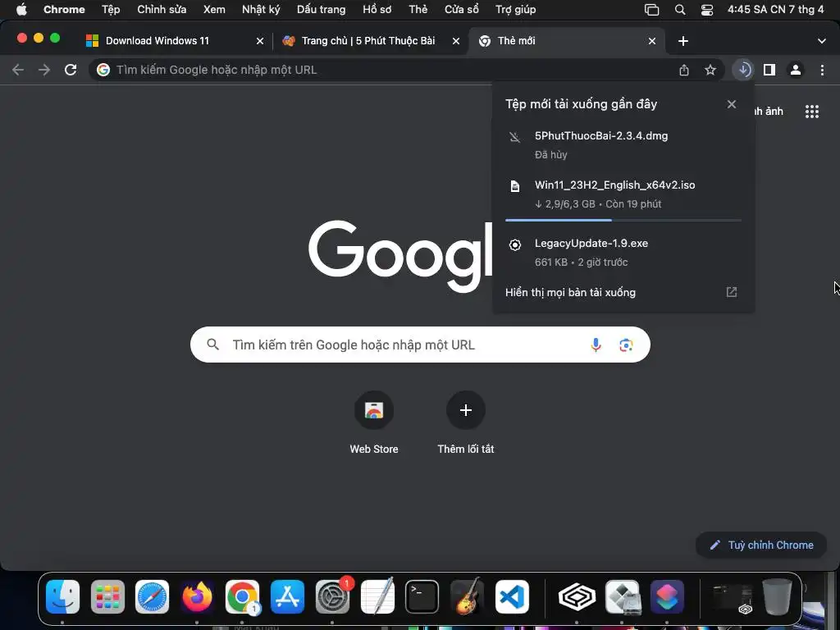Close the 5 Phút Thuộc Bài tab
Viewport: 840px width, 630px height.
coord(456,41)
